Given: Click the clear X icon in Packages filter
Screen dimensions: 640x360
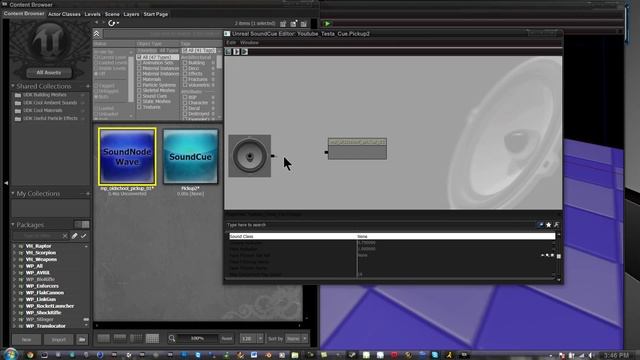Looking at the screenshot, I should tap(65, 236).
